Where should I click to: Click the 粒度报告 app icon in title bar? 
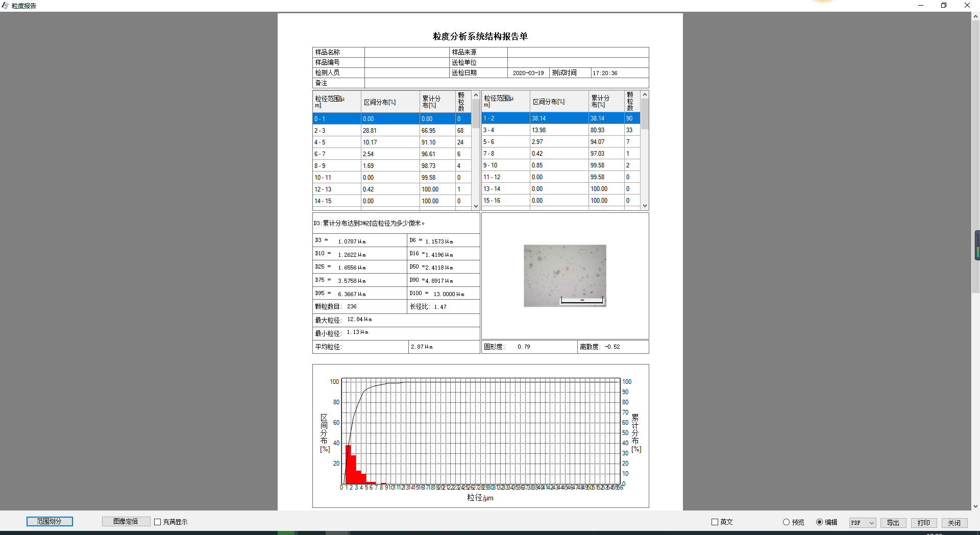pos(5,6)
